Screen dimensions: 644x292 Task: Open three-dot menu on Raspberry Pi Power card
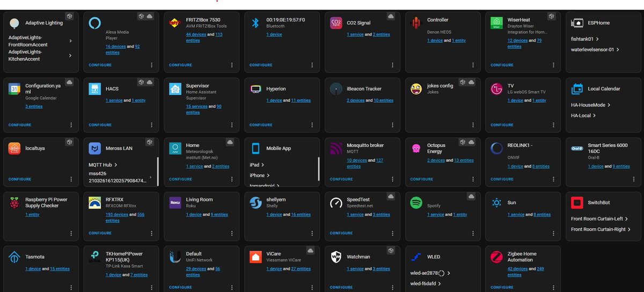[71, 233]
